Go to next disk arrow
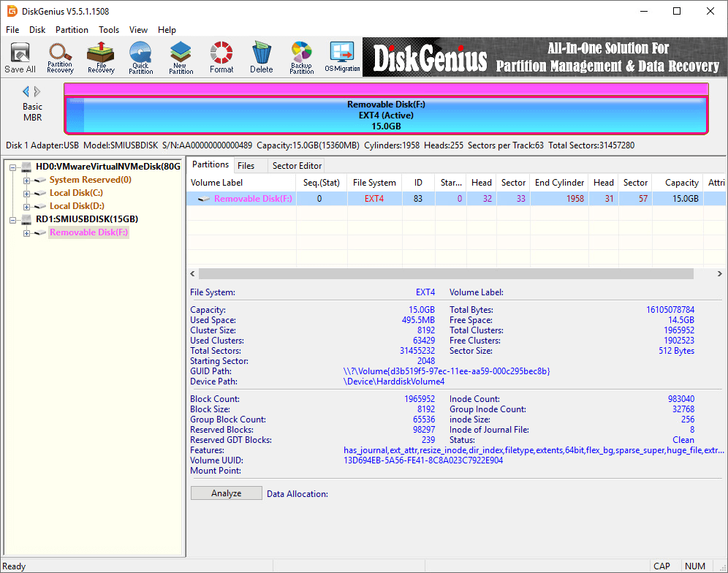728x573 pixels. coord(37,91)
